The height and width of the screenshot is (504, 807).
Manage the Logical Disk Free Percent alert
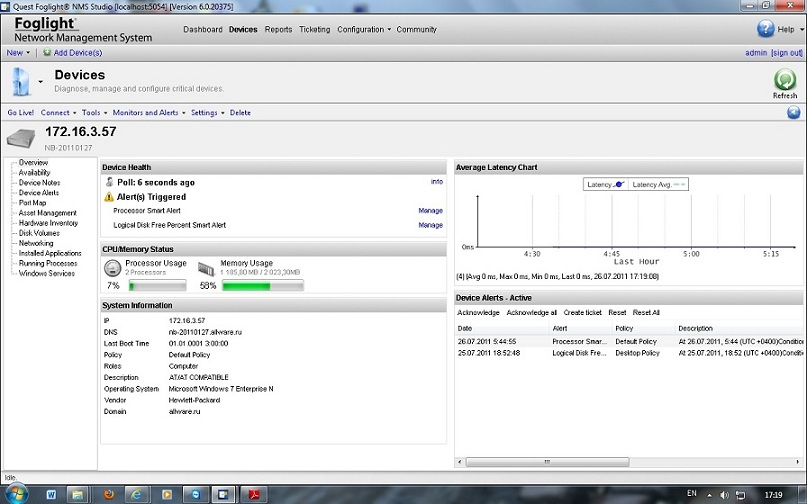pos(430,225)
